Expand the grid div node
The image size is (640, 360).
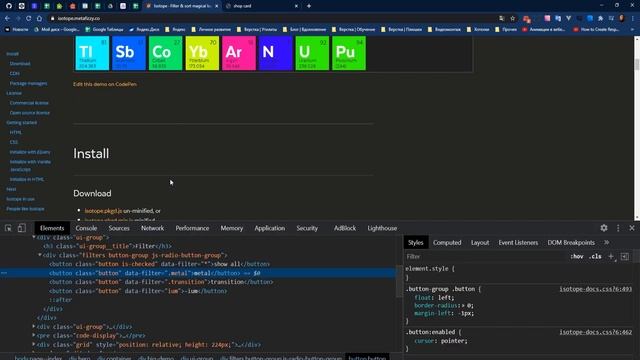pyautogui.click(x=34, y=344)
